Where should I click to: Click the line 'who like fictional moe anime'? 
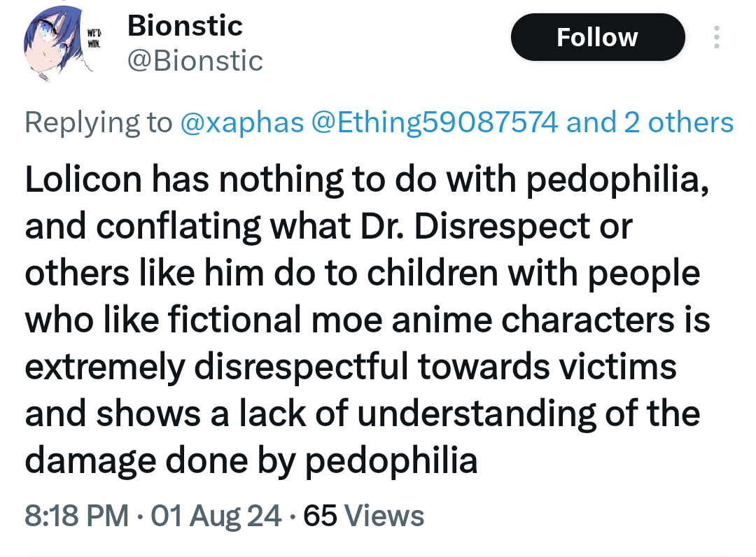[x=367, y=320]
